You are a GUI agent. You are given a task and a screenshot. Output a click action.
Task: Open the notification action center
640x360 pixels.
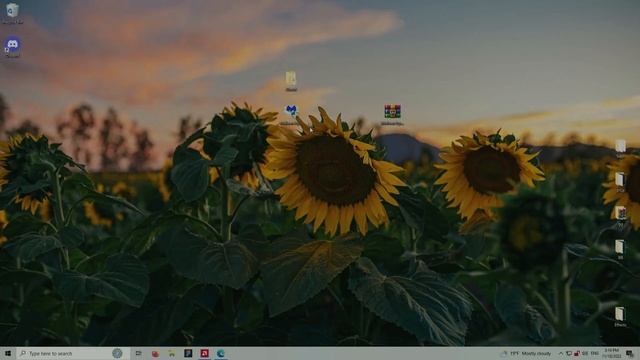(x=630, y=353)
